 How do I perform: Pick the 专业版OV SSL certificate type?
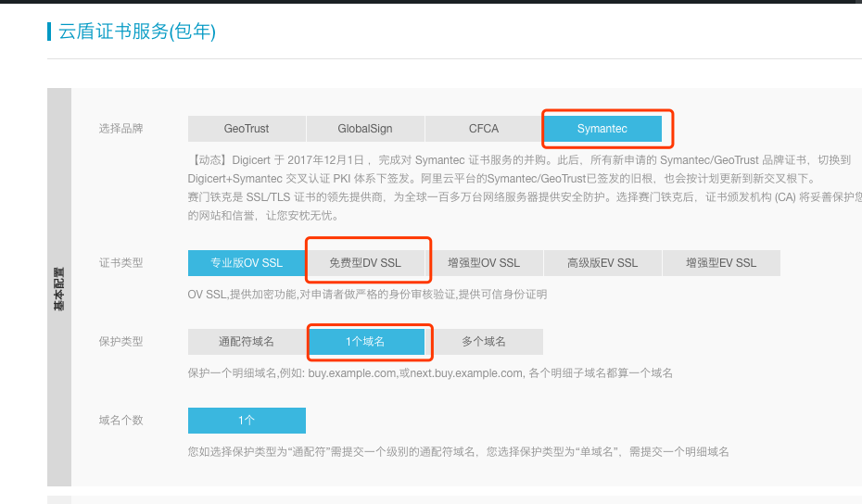(x=247, y=263)
